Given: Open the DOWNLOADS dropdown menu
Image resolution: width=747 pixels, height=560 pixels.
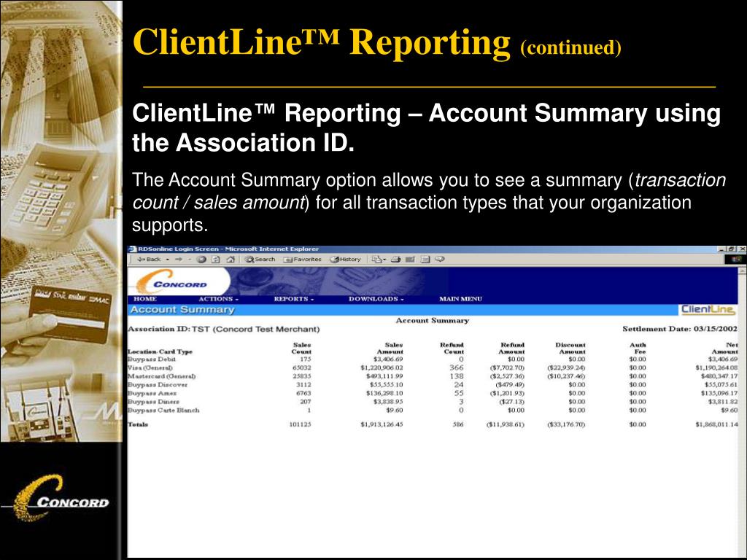Looking at the screenshot, I should [376, 299].
